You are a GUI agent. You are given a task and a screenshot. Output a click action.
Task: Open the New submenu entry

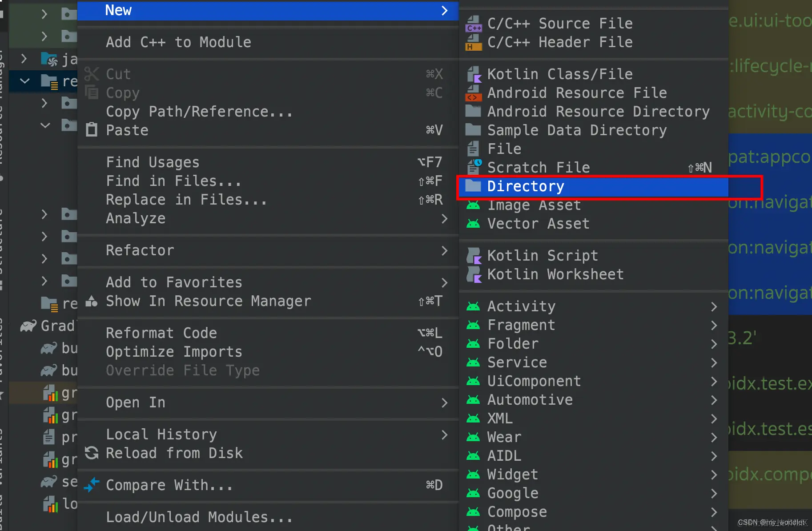pos(268,10)
